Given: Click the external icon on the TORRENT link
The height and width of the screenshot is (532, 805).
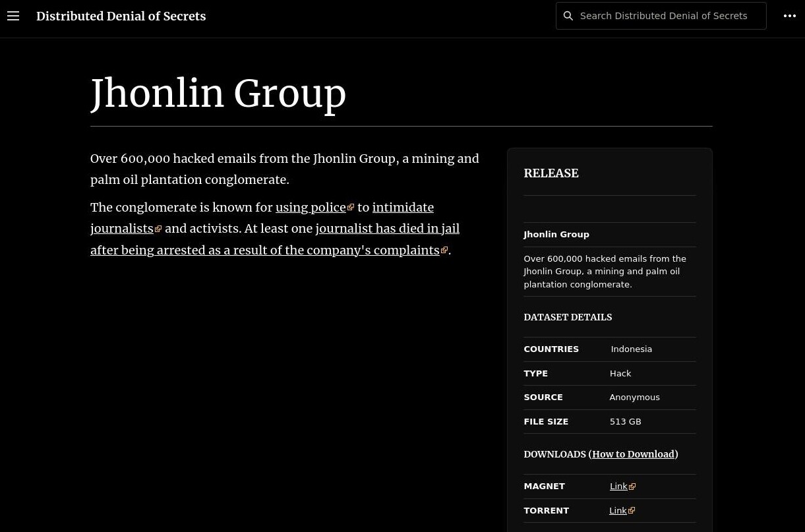Looking at the screenshot, I should pyautogui.click(x=632, y=511).
